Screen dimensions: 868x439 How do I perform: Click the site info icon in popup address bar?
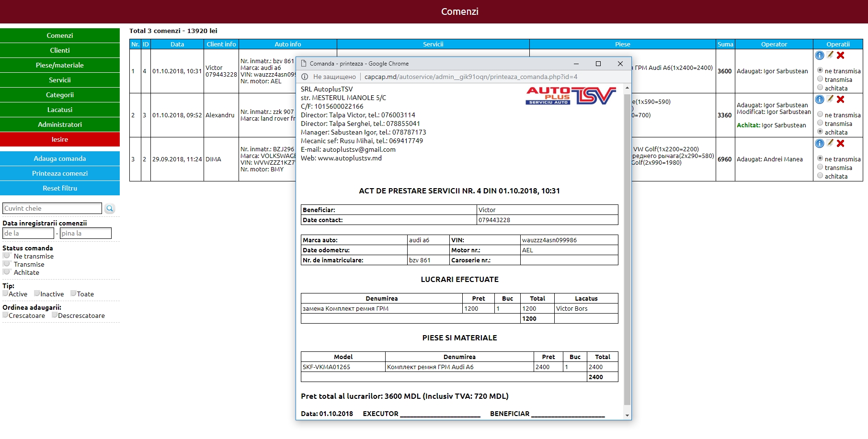[305, 77]
